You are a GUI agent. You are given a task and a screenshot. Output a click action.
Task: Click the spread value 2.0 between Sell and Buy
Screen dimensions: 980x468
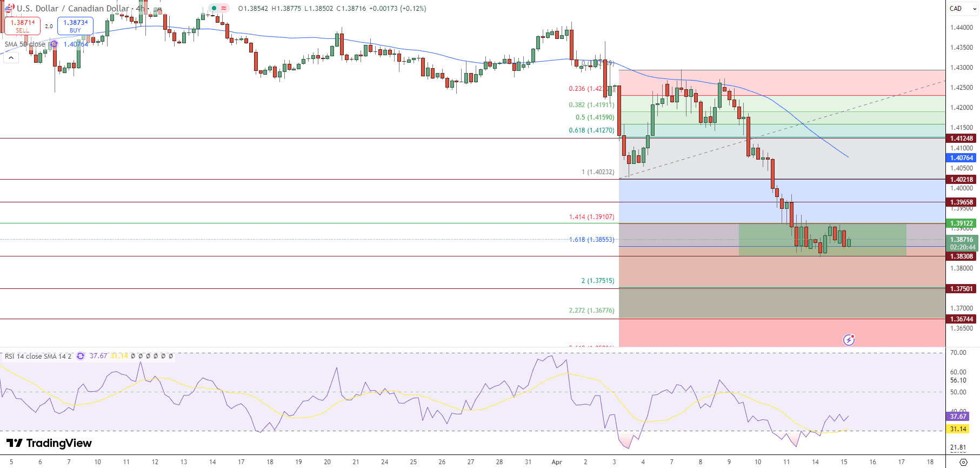coord(49,26)
